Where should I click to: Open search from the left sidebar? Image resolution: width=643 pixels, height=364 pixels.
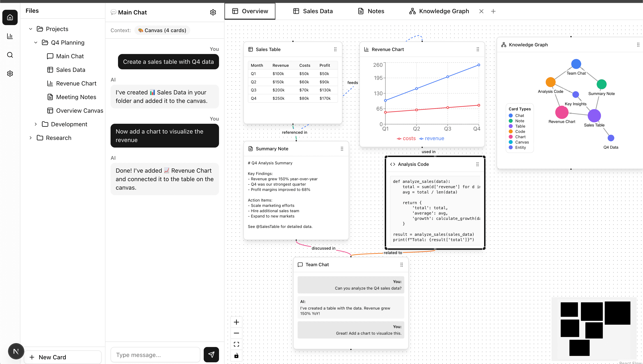(10, 55)
